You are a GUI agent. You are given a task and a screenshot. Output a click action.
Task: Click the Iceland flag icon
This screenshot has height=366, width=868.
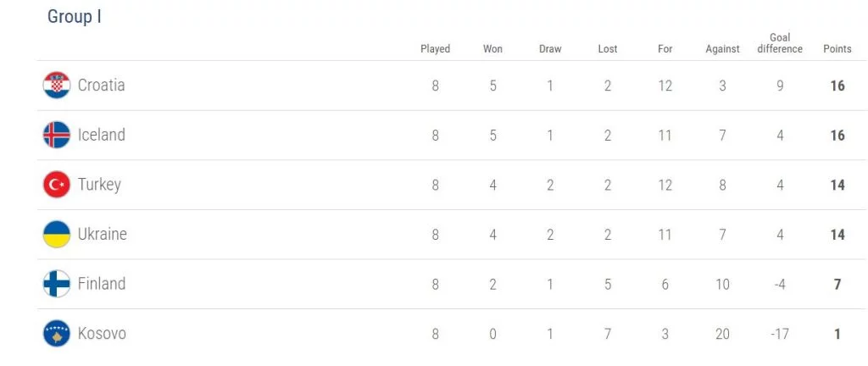coord(57,136)
